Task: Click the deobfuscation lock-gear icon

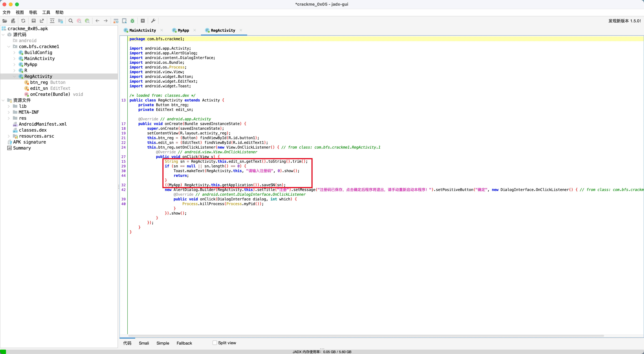Action: tap(116, 21)
